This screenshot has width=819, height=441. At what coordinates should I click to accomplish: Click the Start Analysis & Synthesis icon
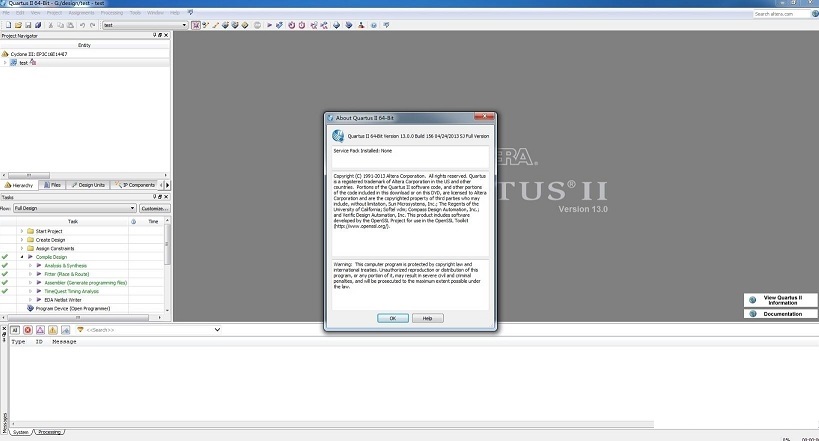coord(279,25)
